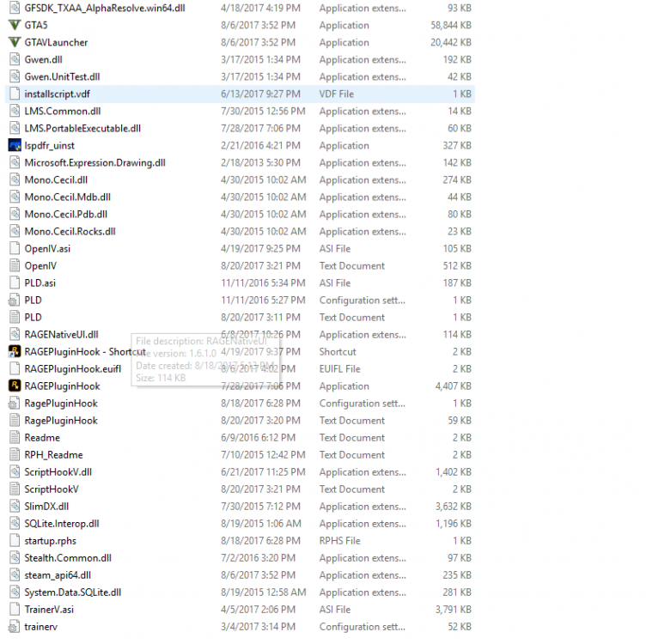Image resolution: width=646 pixels, height=644 pixels.
Task: Click the RAGEPluginHook Application icon
Action: pyautogui.click(x=15, y=386)
